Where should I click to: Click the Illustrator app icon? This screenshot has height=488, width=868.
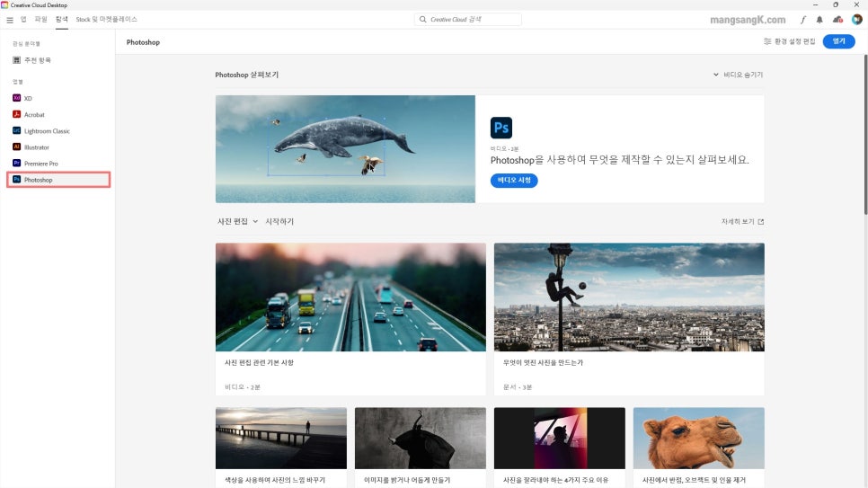(x=16, y=146)
